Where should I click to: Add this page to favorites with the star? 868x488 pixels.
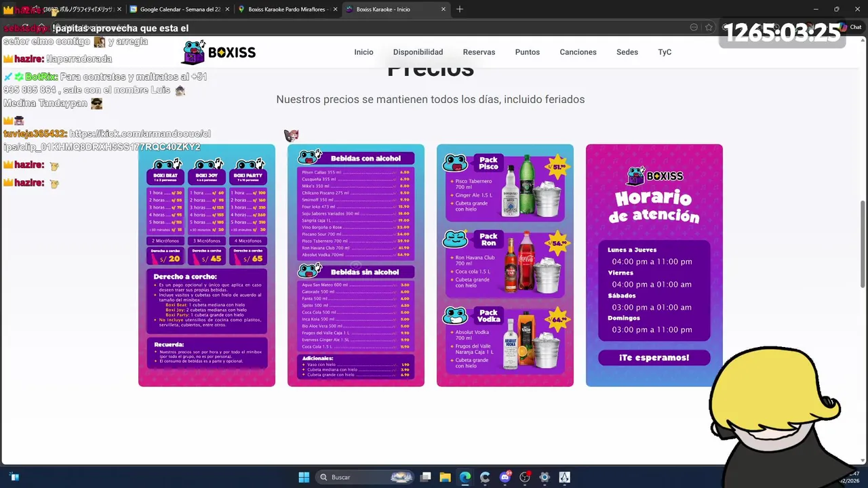pyautogui.click(x=709, y=27)
